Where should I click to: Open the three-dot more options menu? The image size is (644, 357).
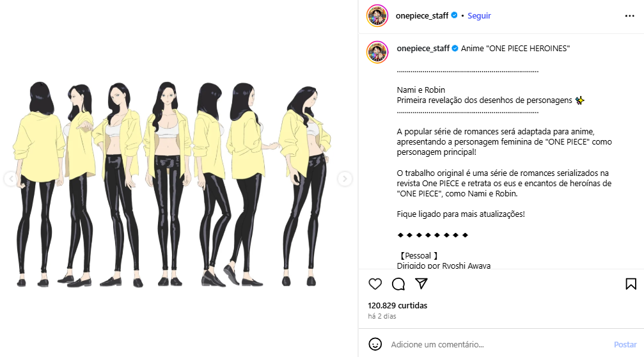point(630,15)
